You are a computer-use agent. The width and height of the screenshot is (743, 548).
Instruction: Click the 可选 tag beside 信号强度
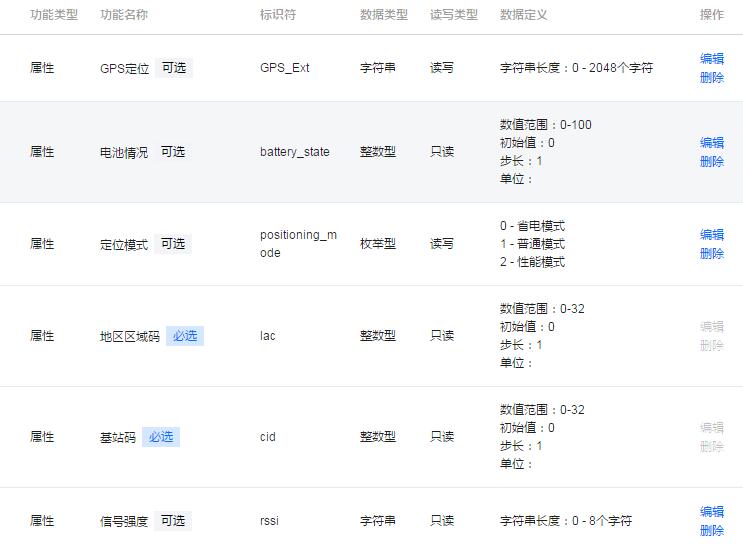point(173,521)
